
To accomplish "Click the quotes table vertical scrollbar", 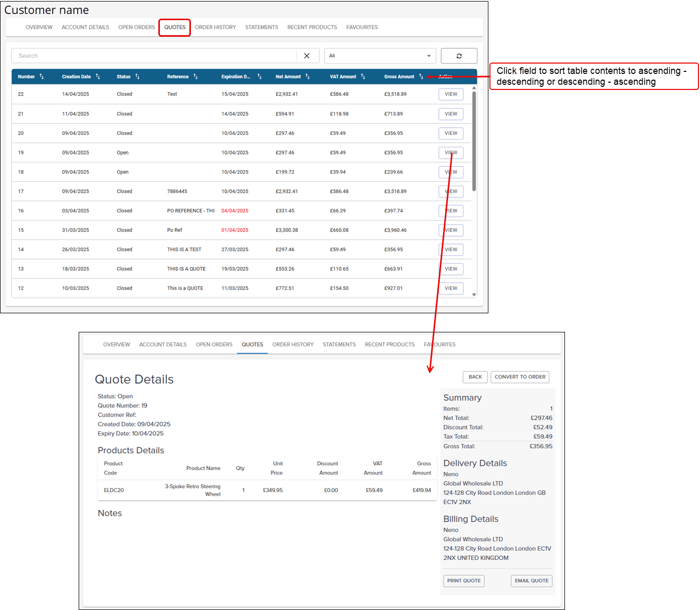I will (x=474, y=141).
